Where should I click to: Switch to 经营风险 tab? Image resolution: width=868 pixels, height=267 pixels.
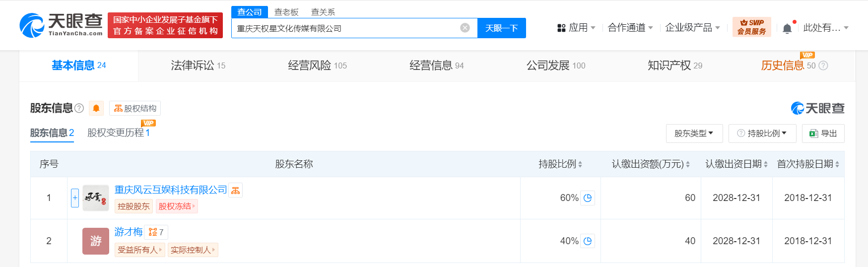point(318,66)
